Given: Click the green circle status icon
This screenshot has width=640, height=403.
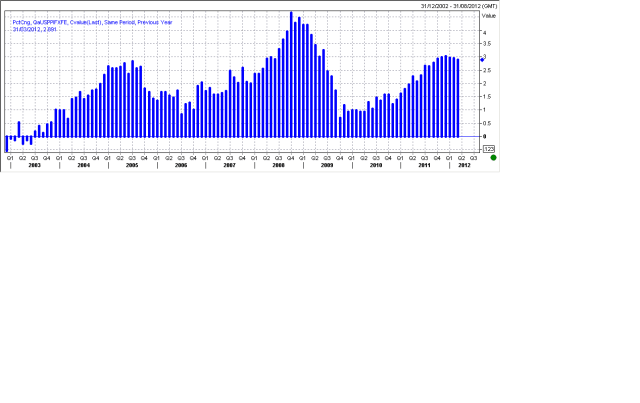Looking at the screenshot, I should (493, 157).
